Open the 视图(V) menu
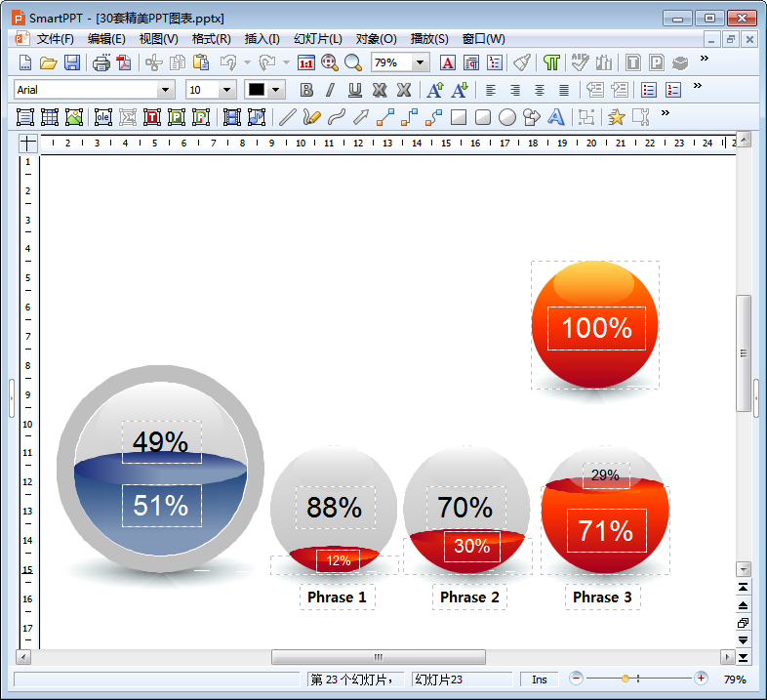 click(158, 39)
